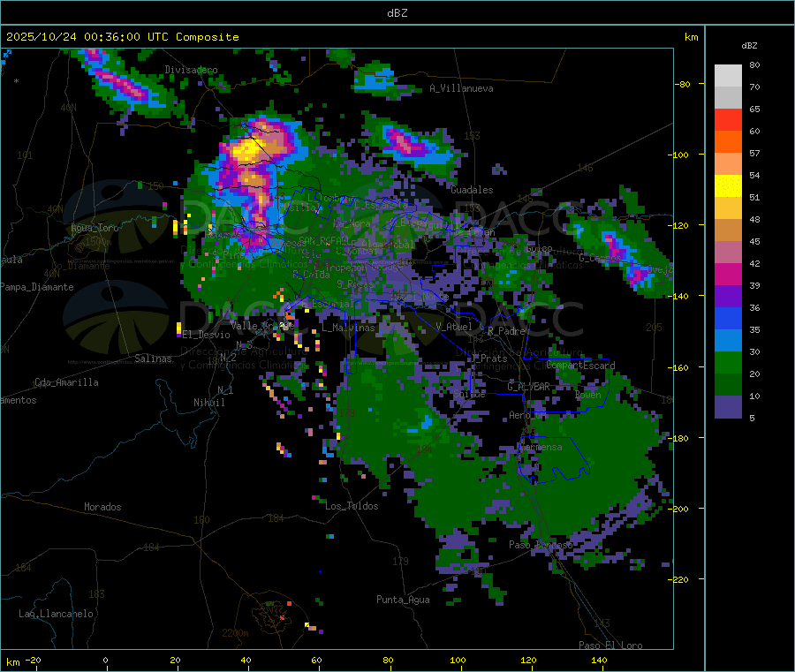Click the Lag.Llancanelo map label
The image size is (795, 672).
pos(57,615)
